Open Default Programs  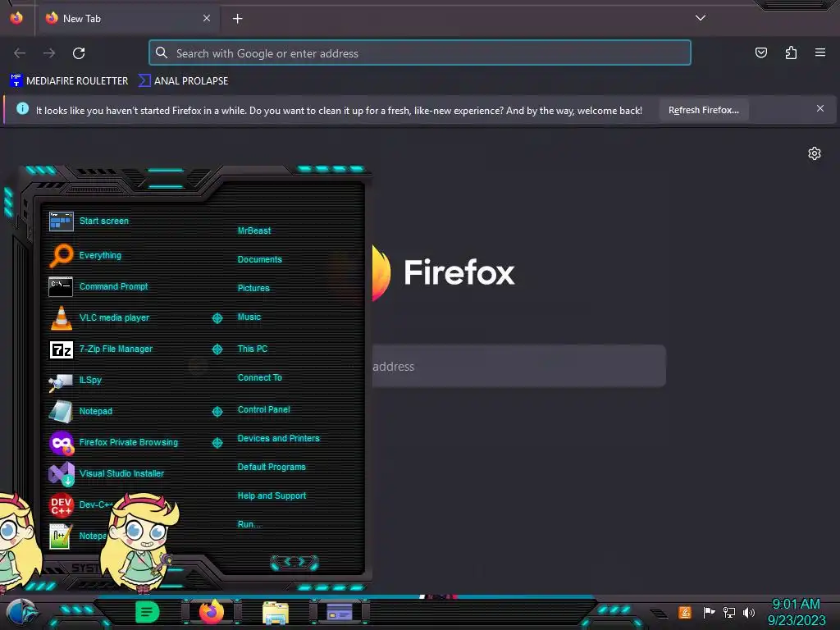272,467
